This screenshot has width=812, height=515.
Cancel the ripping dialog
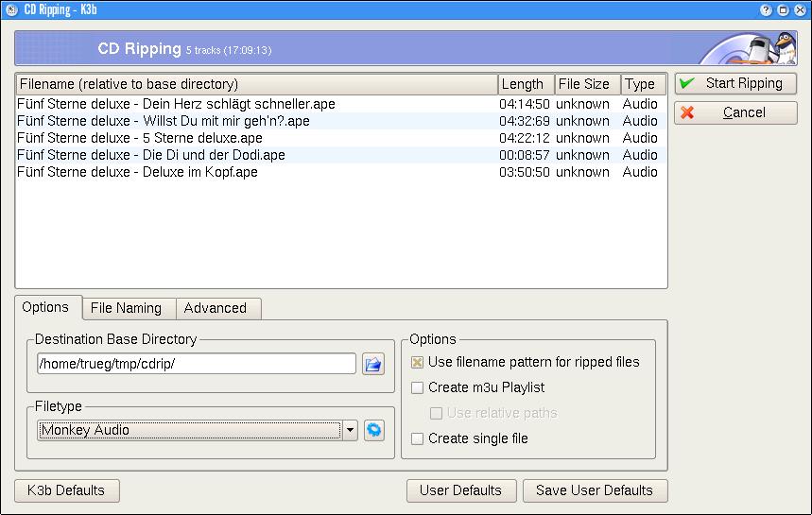pyautogui.click(x=735, y=112)
